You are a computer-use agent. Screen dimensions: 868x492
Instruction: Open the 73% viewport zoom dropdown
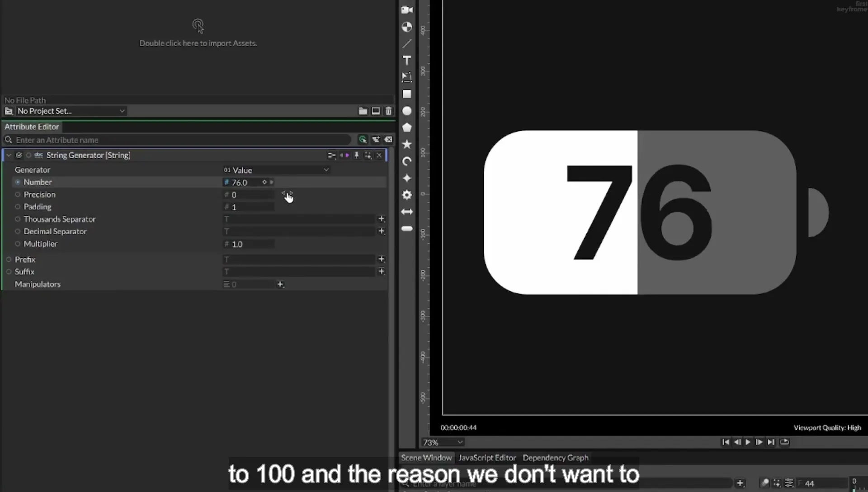[x=443, y=442]
